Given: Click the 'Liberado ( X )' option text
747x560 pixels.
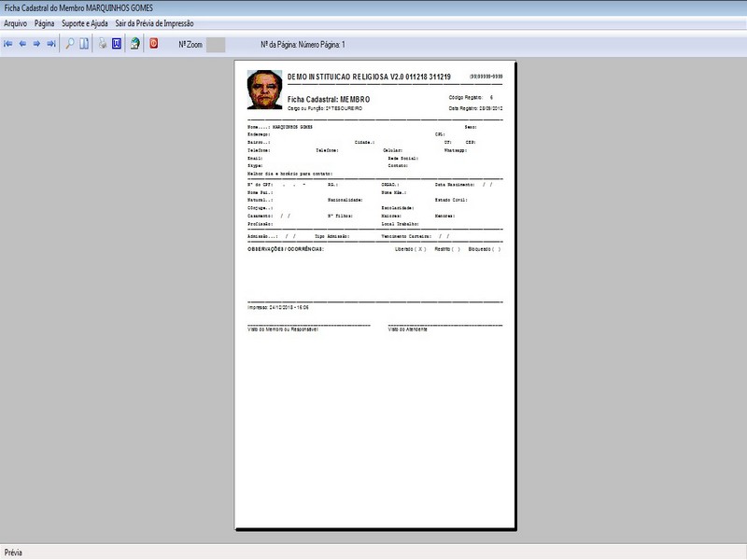Looking at the screenshot, I should pyautogui.click(x=410, y=249).
